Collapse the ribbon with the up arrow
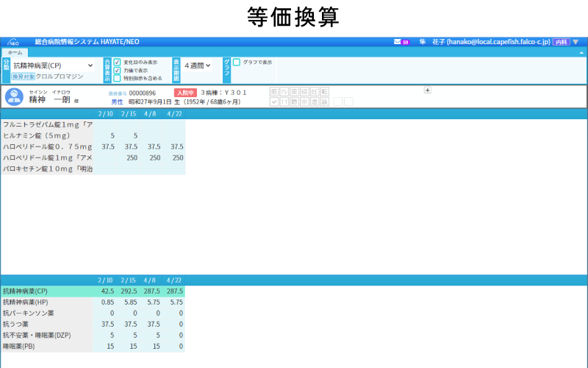 coord(582,53)
